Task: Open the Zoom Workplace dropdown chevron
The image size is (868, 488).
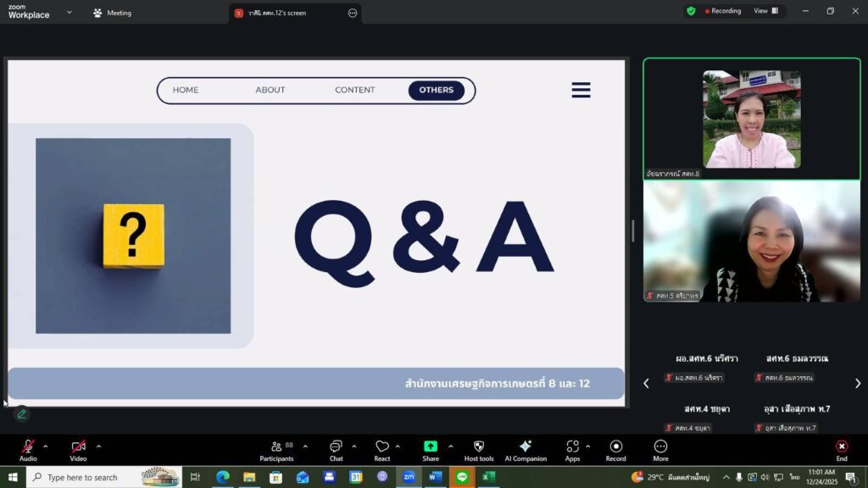Action: tap(70, 13)
